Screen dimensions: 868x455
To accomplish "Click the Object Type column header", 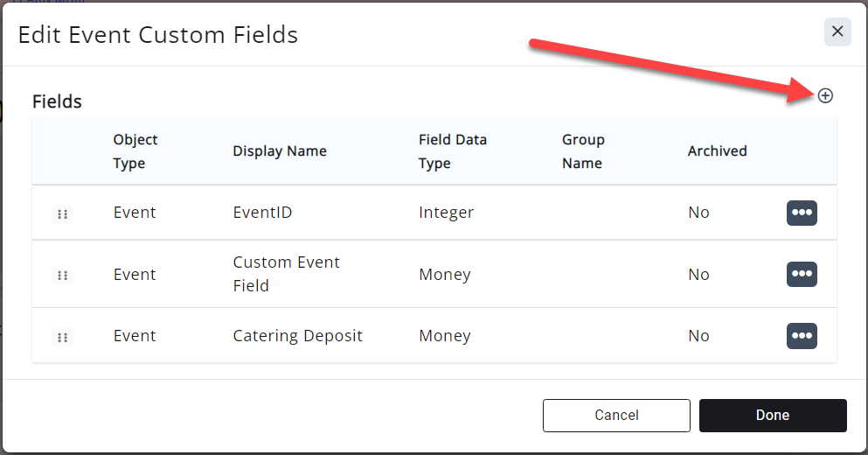I will point(135,151).
